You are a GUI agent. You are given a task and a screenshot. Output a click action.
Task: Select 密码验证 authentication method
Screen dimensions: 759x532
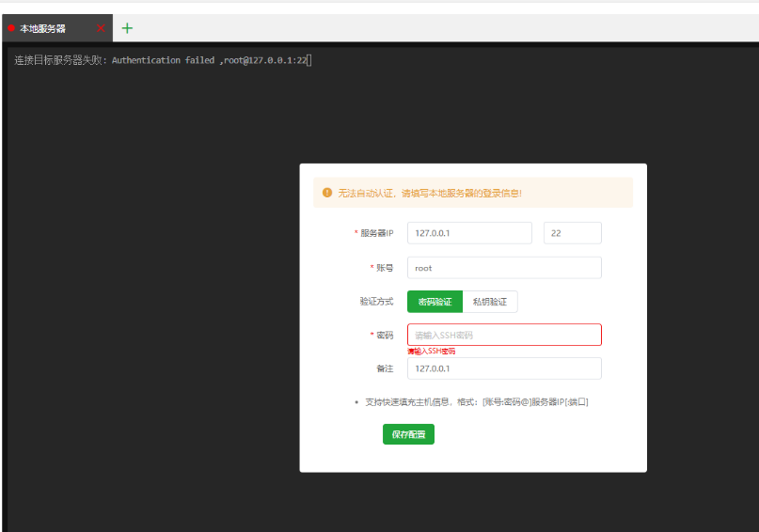click(x=435, y=302)
